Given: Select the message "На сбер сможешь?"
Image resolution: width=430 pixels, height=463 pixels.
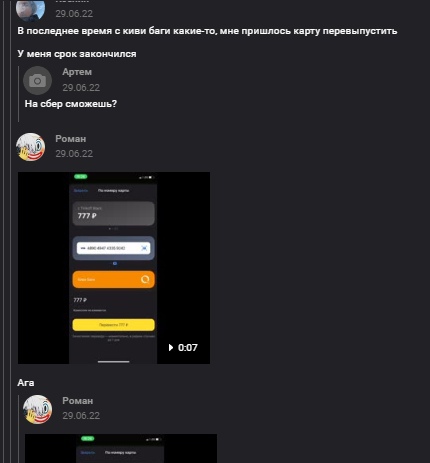Looking at the screenshot, I should 71,104.
